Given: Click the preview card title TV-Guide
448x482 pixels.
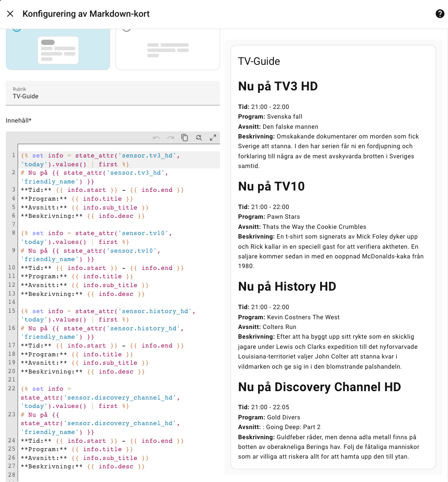Looking at the screenshot, I should coord(259,61).
